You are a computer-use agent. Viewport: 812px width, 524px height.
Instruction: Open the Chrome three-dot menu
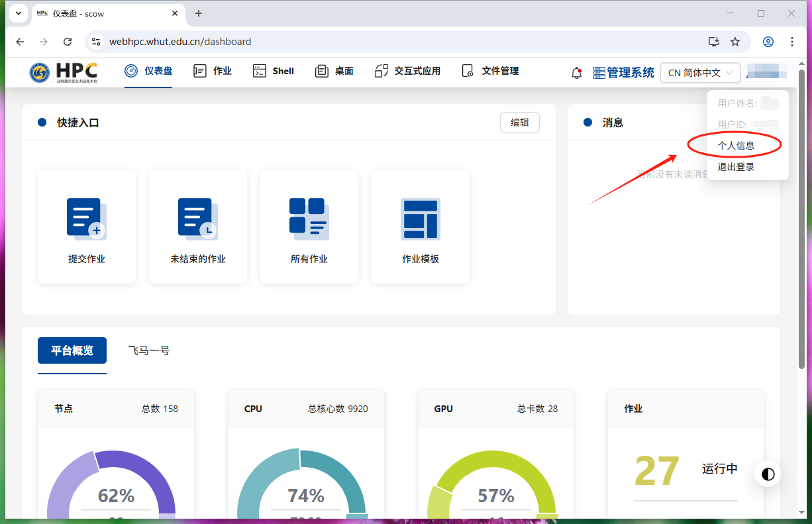tap(792, 42)
